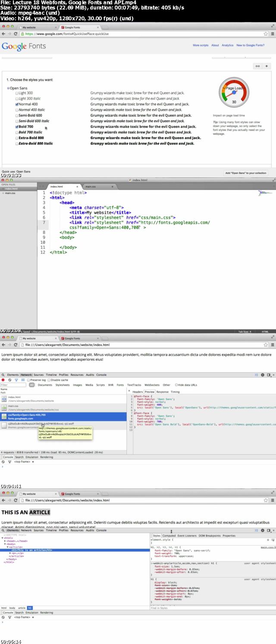Click dock-side icon in Network panel frame

pos(268,375)
